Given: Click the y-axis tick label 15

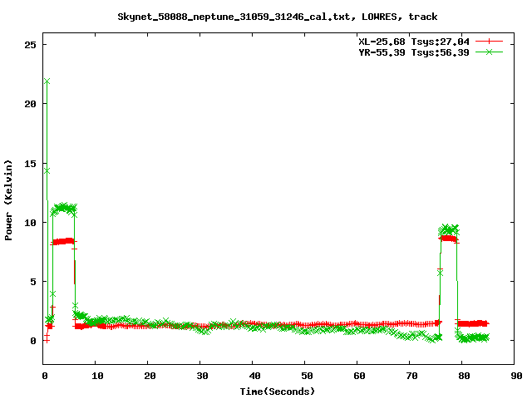Looking at the screenshot, I should [x=30, y=164].
